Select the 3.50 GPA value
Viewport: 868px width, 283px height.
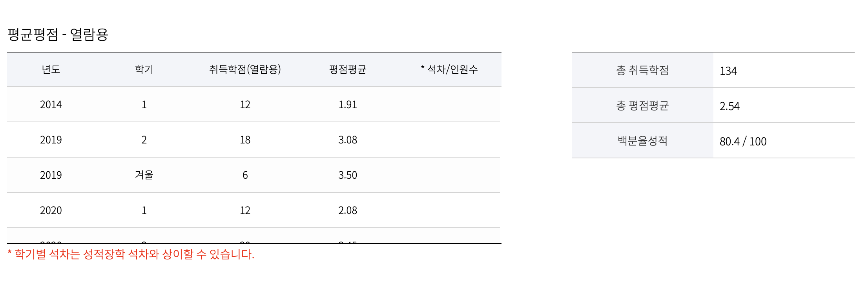tap(348, 175)
